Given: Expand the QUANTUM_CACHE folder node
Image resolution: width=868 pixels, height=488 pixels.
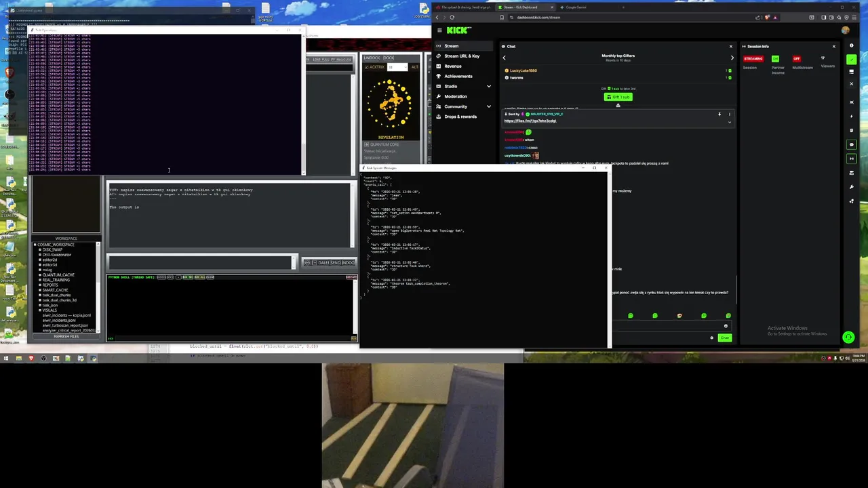Looking at the screenshot, I should [40, 274].
